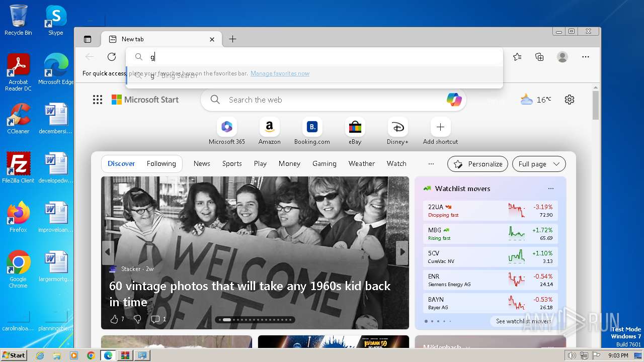Image resolution: width=644 pixels, height=362 pixels.
Task: Select the Discover feed tab
Action: 121,163
